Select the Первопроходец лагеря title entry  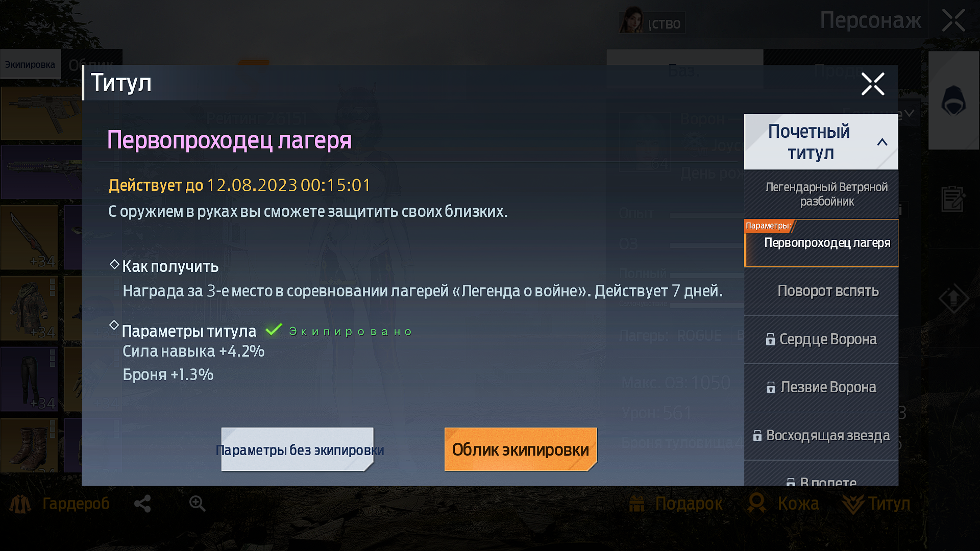(821, 243)
